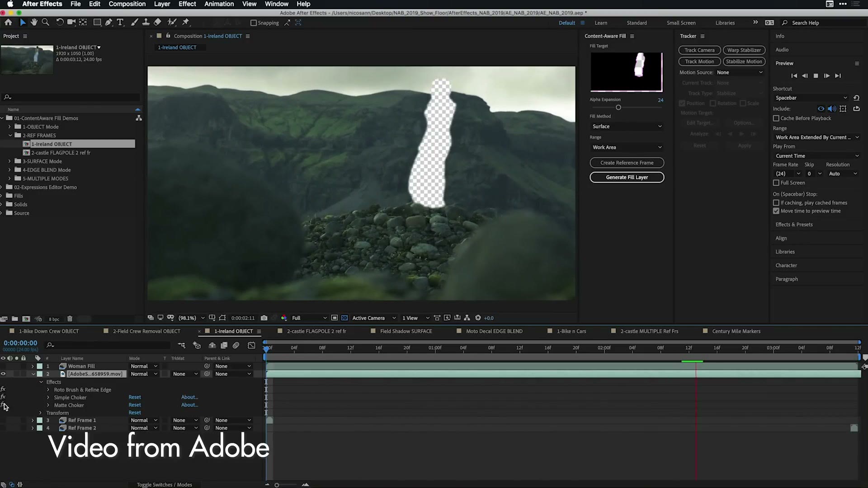Reset the preview shortcut settings icon

(856, 98)
